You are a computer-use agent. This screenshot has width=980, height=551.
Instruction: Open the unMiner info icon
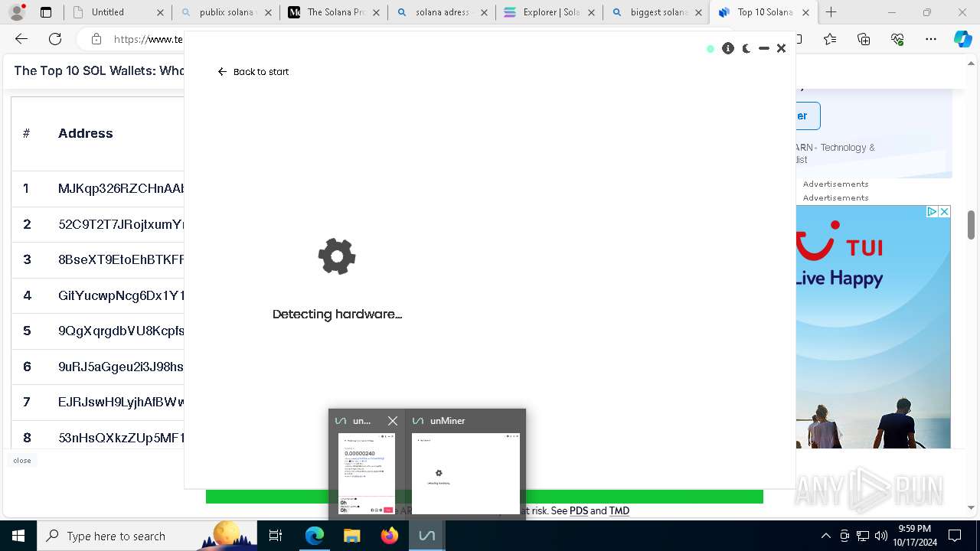point(728,48)
